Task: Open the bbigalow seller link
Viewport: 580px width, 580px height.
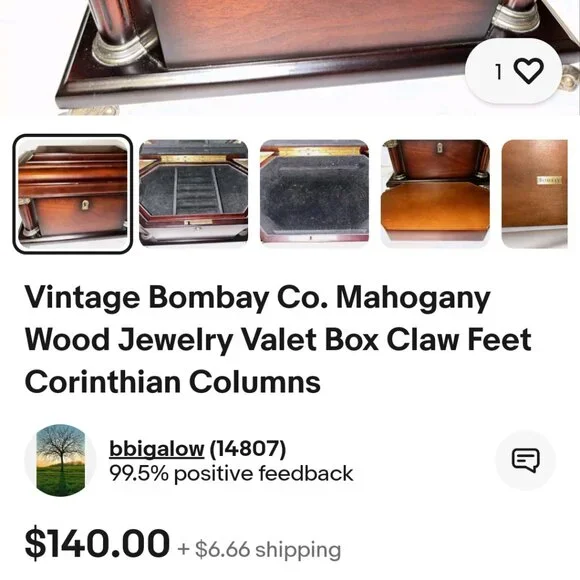Action: click(x=156, y=449)
